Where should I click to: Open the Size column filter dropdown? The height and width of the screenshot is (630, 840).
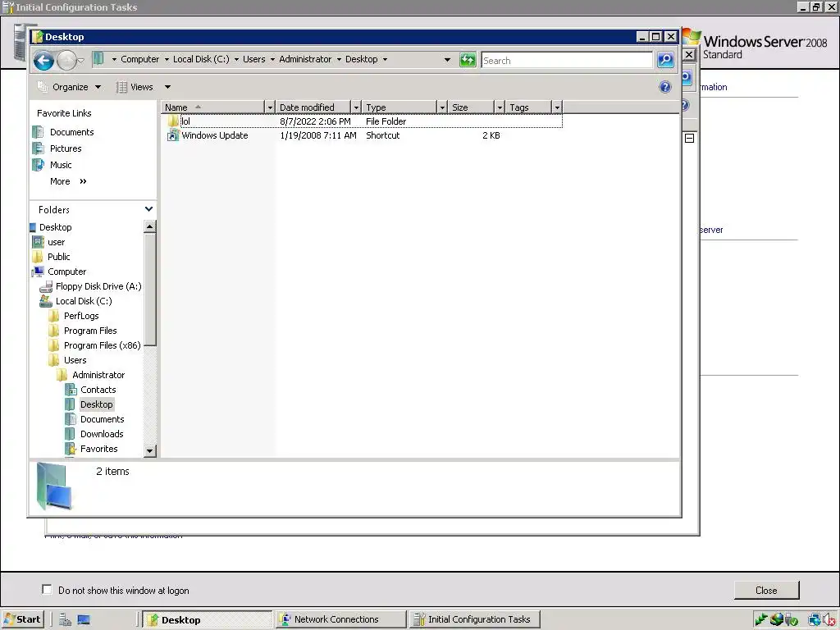pos(500,107)
